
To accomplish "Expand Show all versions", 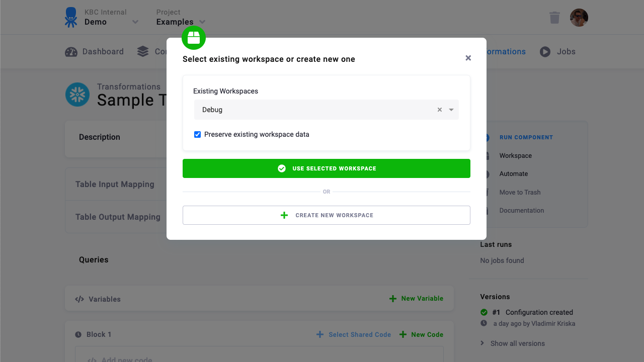I will [517, 343].
